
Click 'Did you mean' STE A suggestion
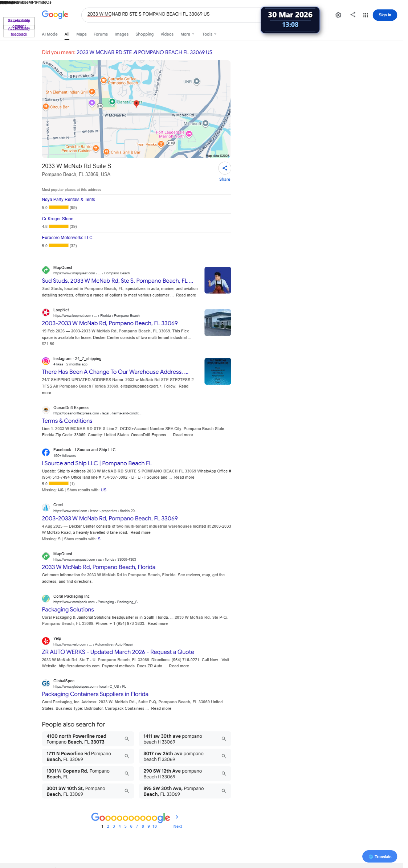[144, 52]
